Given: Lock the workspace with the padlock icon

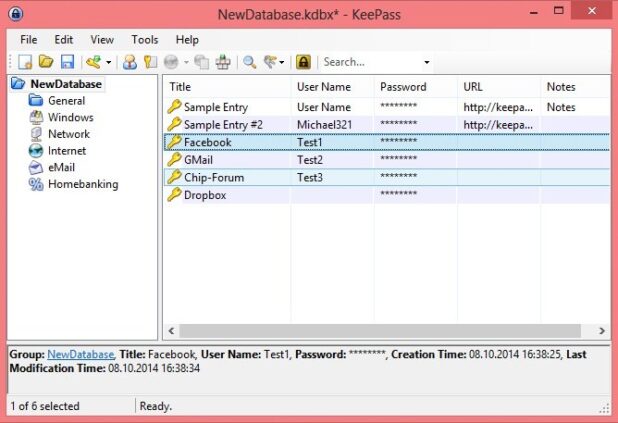Looking at the screenshot, I should [x=303, y=62].
